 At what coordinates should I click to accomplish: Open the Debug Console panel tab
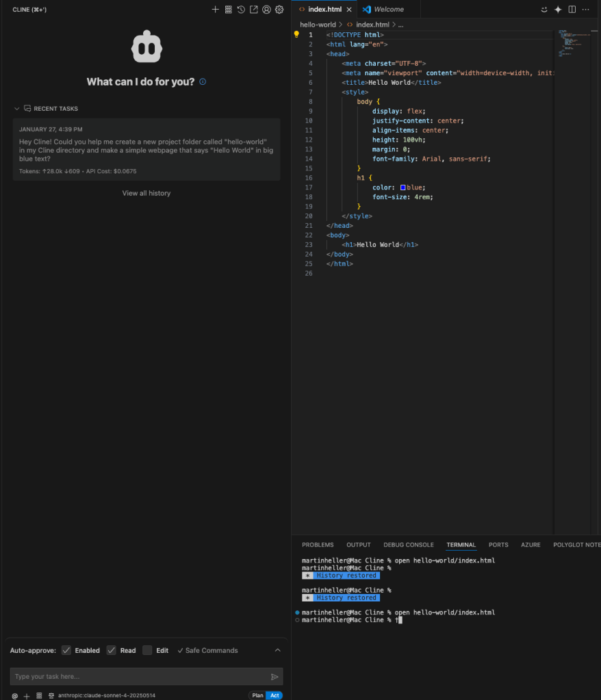409,545
